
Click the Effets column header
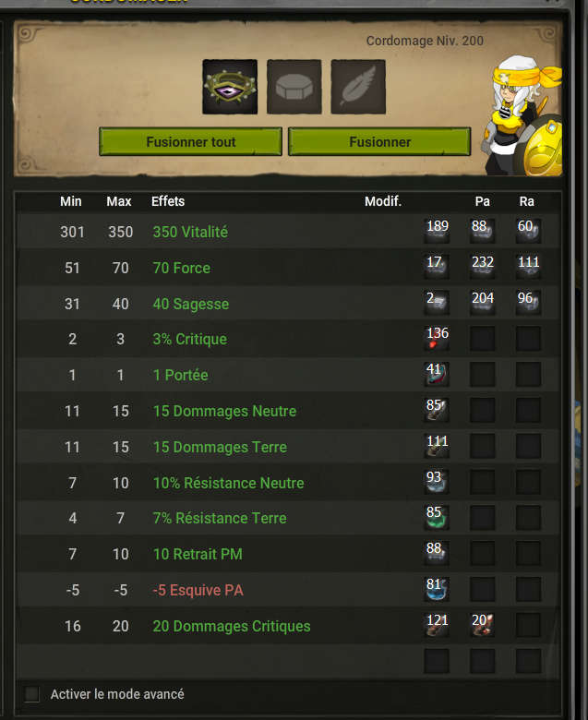[x=168, y=201]
